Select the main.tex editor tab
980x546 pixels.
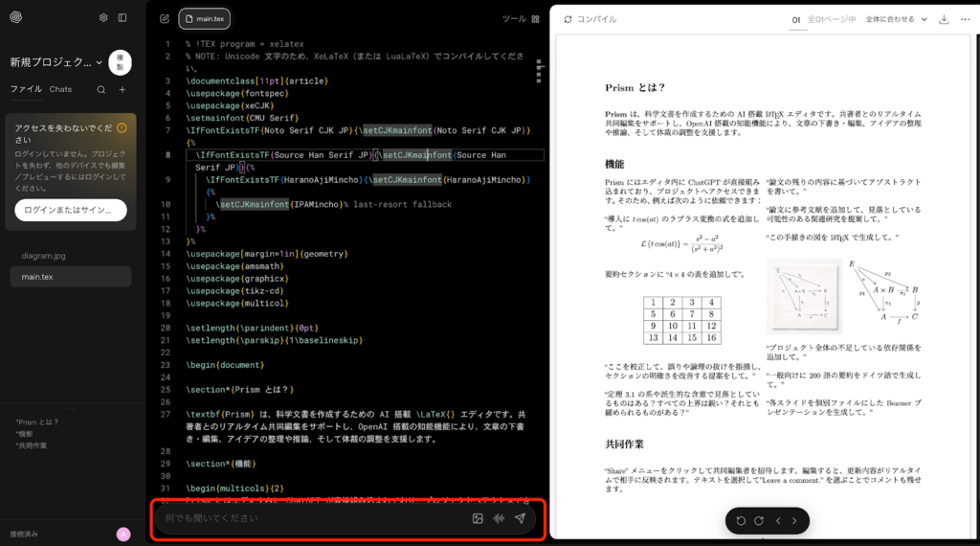point(205,19)
